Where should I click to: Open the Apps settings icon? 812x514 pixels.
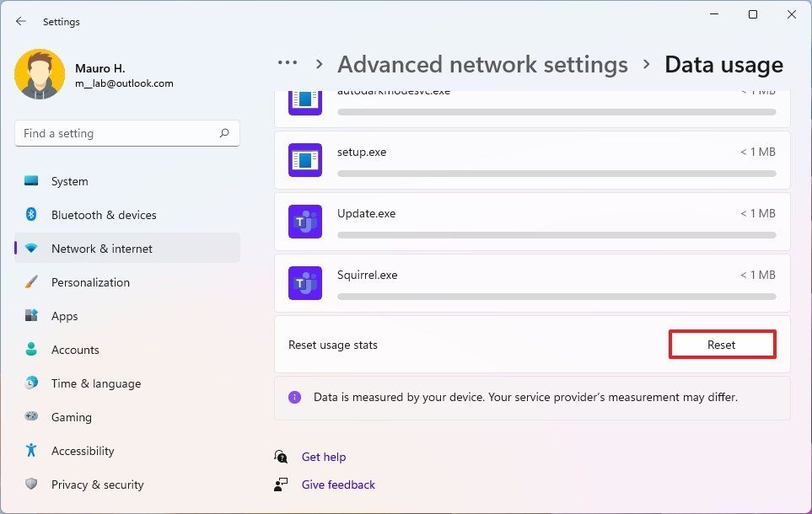tap(31, 316)
